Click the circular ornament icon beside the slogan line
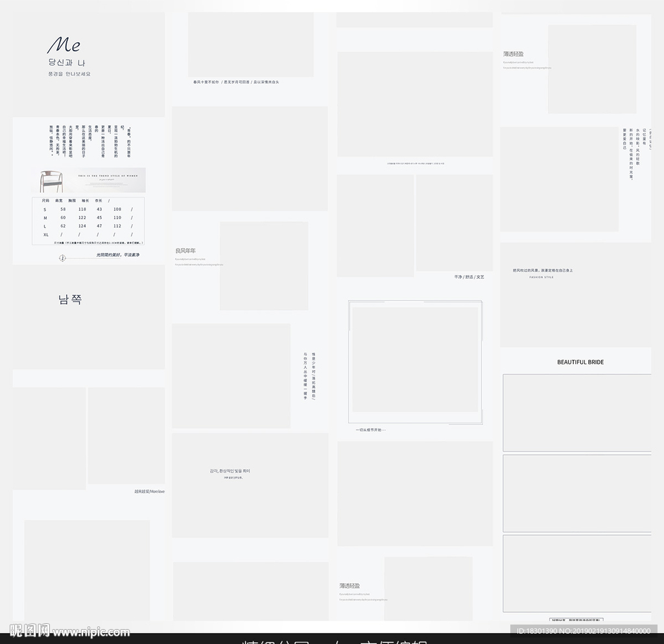The image size is (664, 644). coord(62,258)
